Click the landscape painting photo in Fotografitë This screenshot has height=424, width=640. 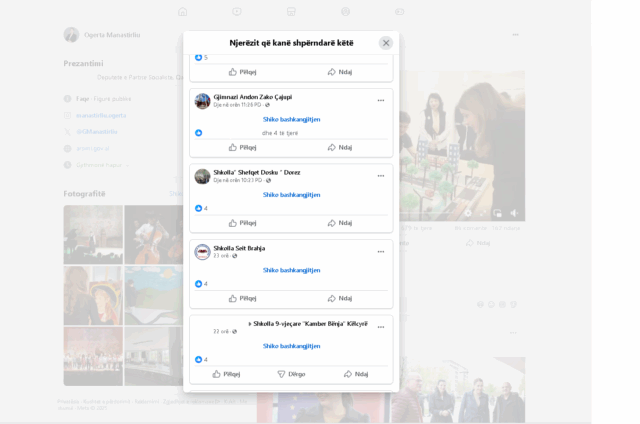[x=154, y=295]
